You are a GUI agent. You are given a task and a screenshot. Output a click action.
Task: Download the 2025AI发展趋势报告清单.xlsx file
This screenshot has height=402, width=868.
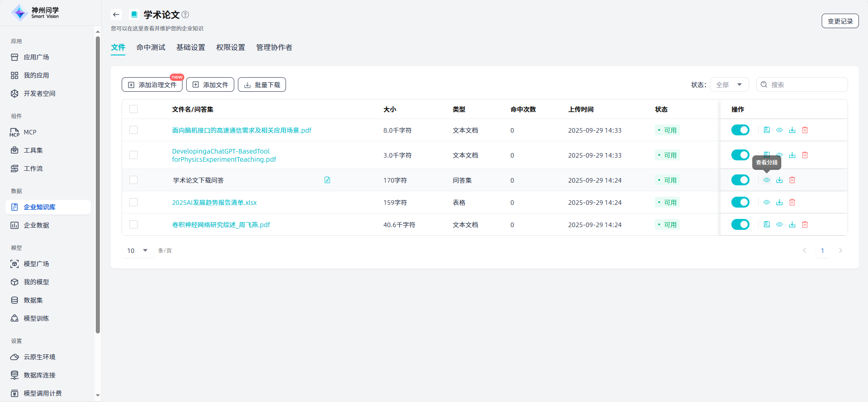click(x=779, y=203)
